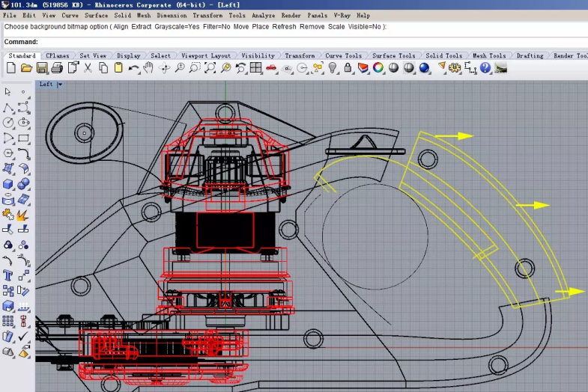The width and height of the screenshot is (588, 392).
Task: Click the Save file icon
Action: click(41, 68)
